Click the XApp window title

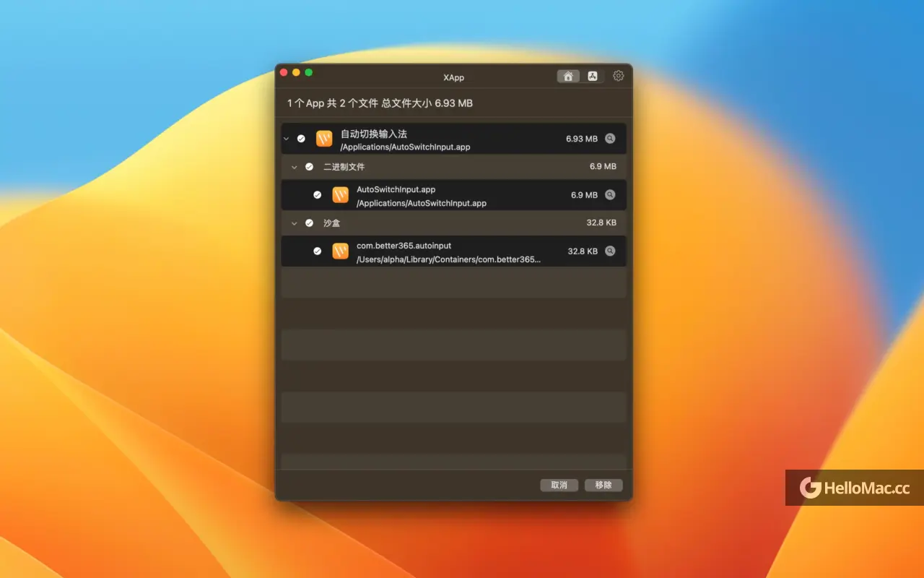(x=454, y=77)
